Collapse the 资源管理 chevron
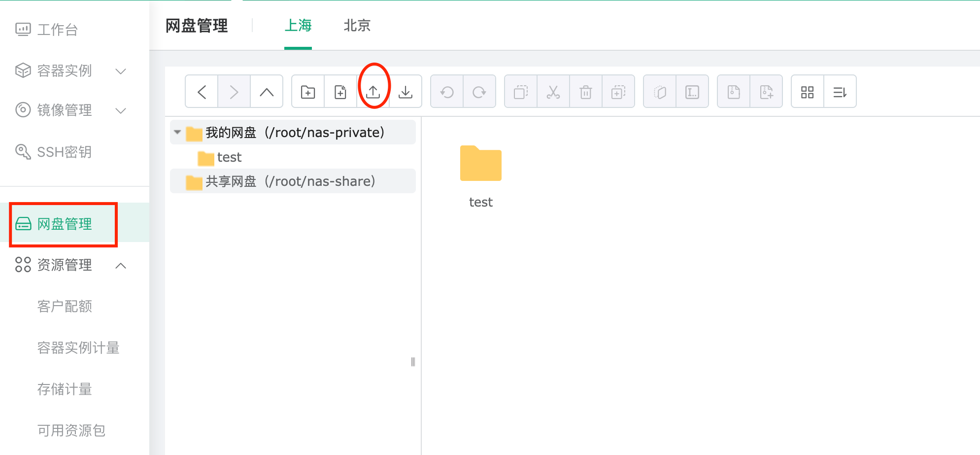The image size is (980, 455). pos(121,266)
